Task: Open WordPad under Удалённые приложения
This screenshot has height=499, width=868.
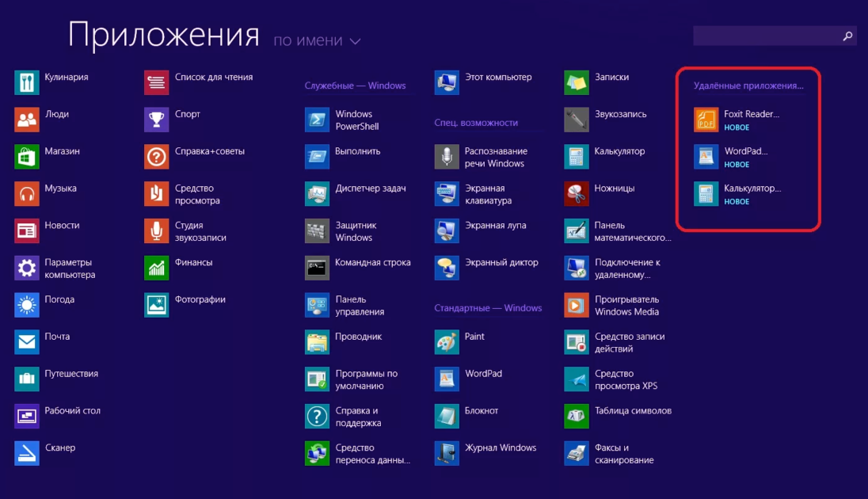Action: coord(706,157)
